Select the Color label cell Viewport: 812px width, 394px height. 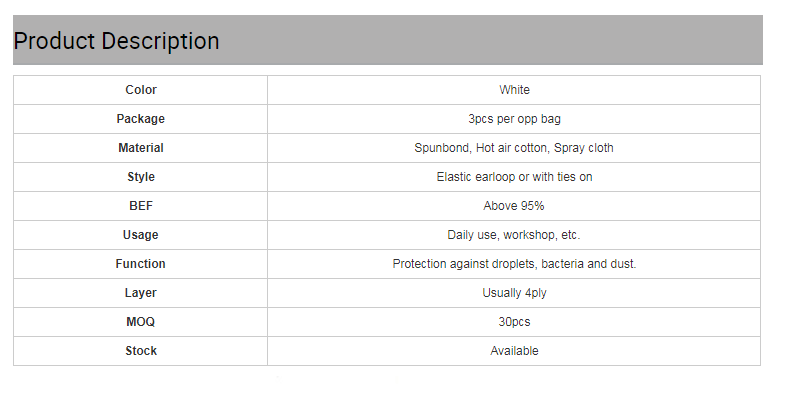(140, 90)
